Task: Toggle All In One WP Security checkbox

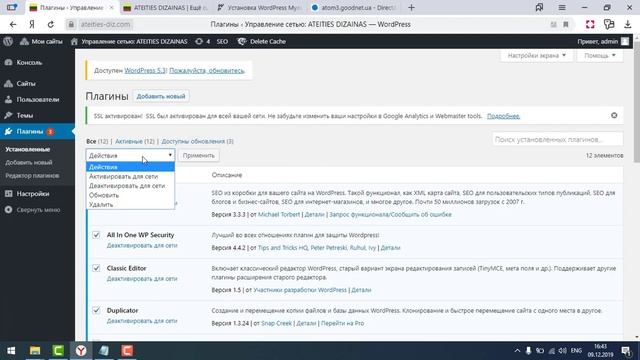Action: coord(96,235)
